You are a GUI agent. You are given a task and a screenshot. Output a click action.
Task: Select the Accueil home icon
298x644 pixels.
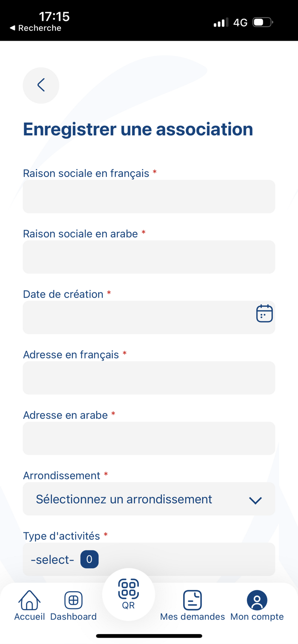[29, 601]
